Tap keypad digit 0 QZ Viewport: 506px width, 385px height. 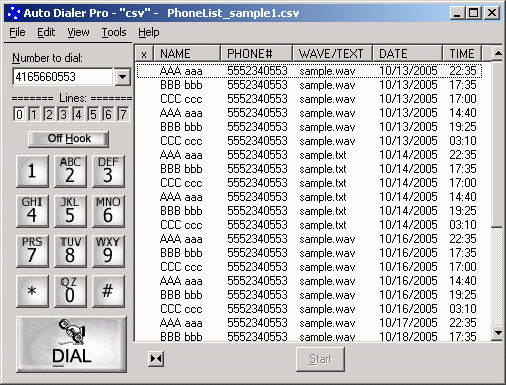coord(70,291)
